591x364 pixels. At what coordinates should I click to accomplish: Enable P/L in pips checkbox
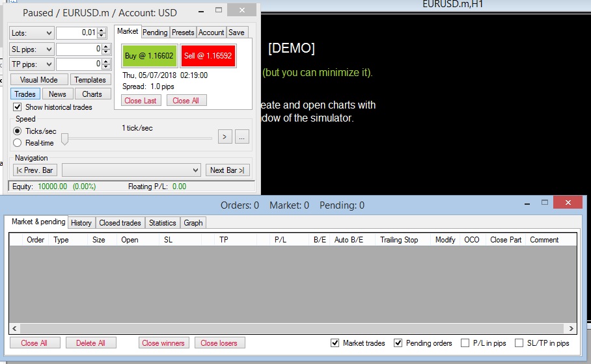[465, 343]
